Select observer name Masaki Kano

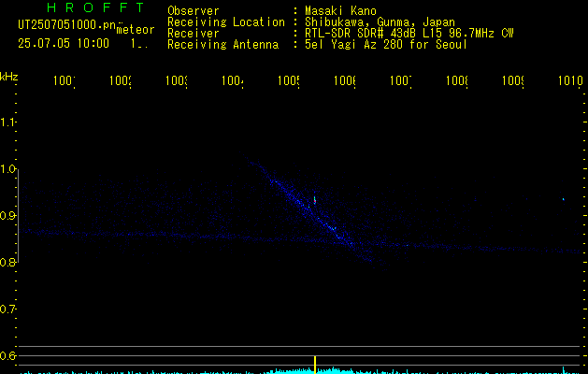(340, 11)
